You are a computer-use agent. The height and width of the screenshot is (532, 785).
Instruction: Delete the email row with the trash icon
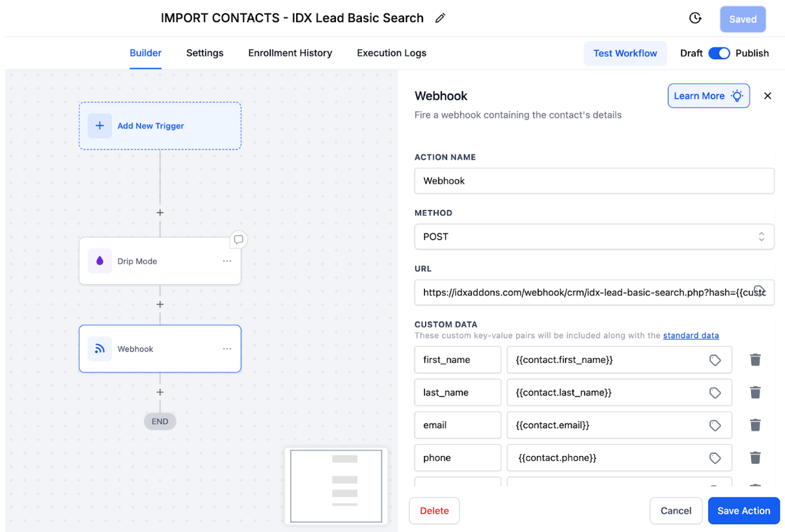click(x=755, y=425)
